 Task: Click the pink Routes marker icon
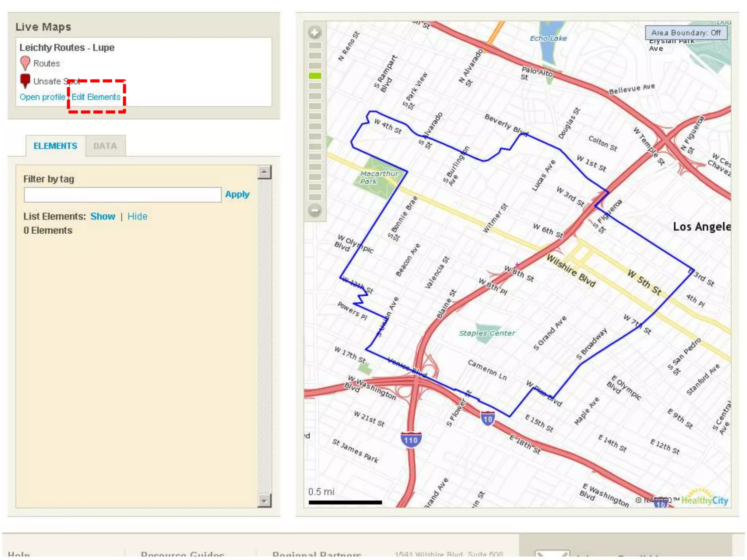[25, 63]
